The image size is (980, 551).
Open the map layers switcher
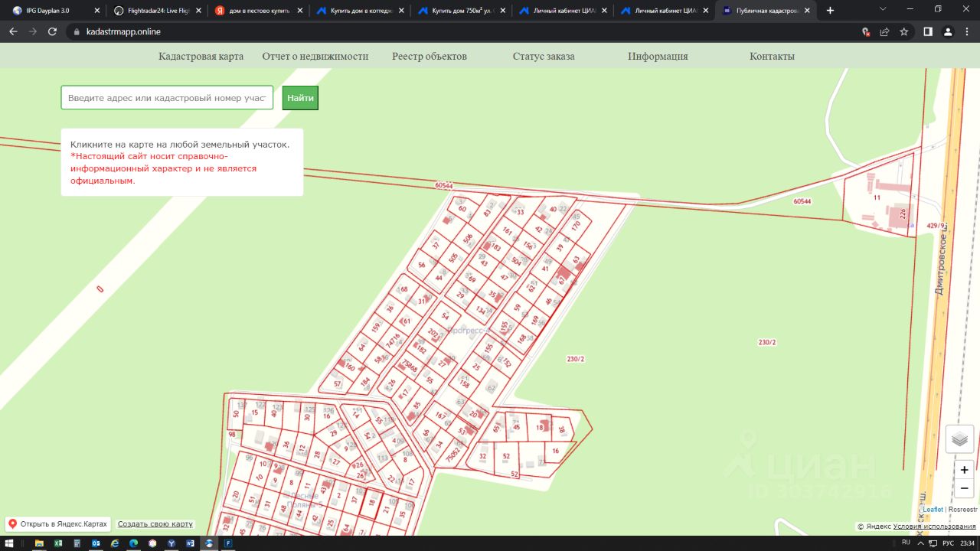click(x=960, y=439)
